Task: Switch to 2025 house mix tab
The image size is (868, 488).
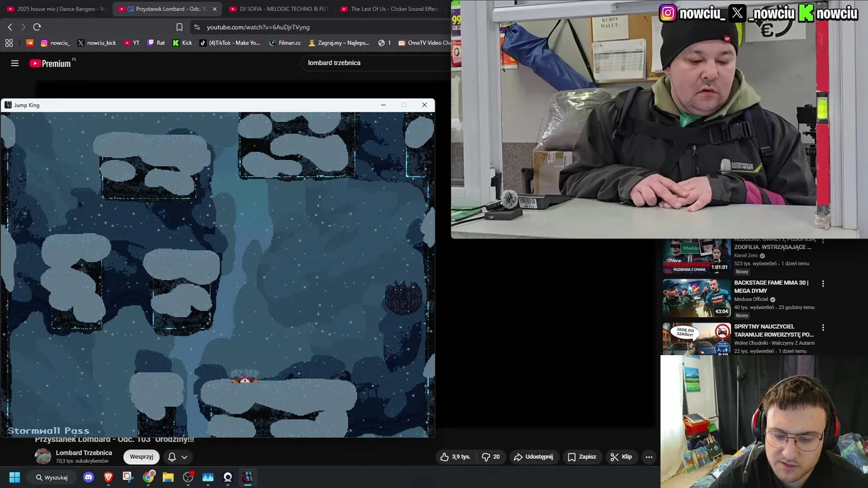Action: [x=56, y=9]
